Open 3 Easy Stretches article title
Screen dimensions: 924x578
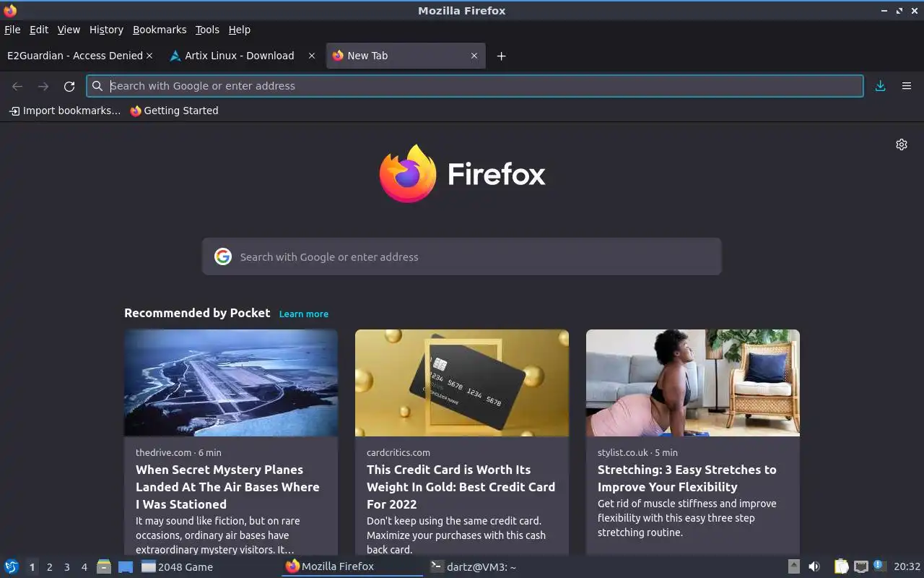pos(687,478)
